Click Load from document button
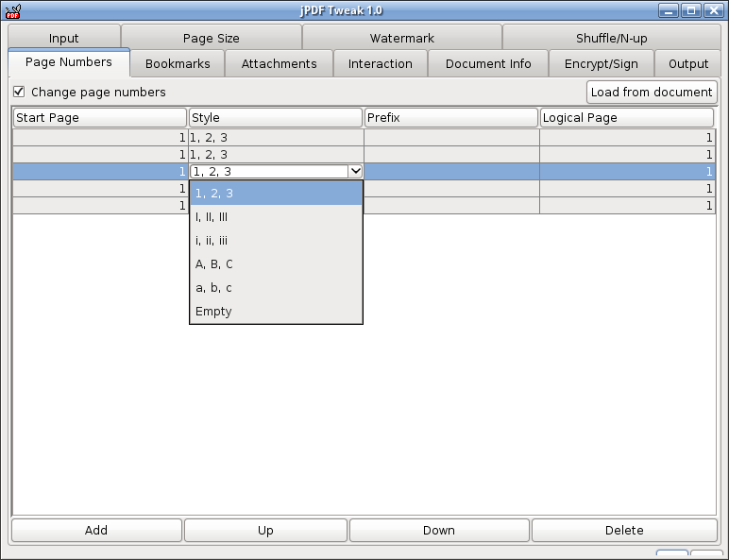 coord(652,93)
